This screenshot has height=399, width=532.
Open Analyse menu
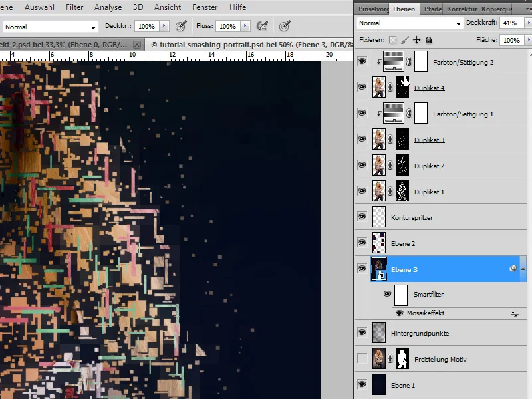[108, 7]
